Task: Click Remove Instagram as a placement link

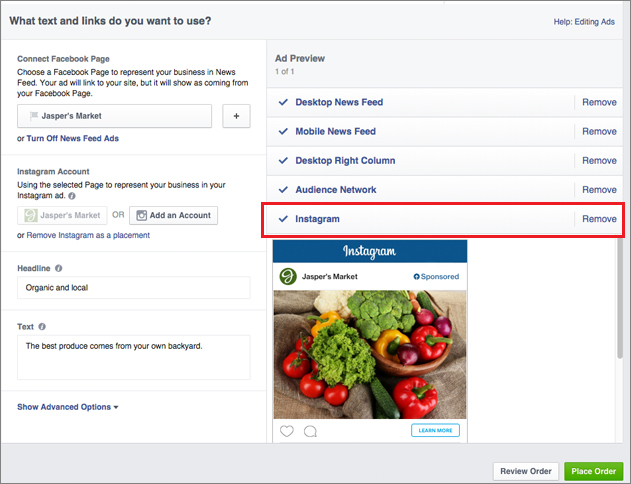Action: (88, 235)
